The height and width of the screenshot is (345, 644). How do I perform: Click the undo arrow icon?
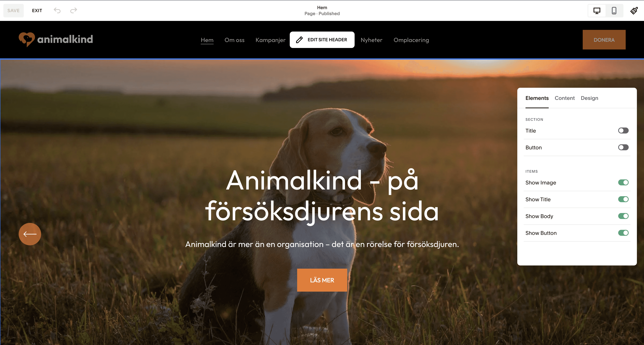57,10
